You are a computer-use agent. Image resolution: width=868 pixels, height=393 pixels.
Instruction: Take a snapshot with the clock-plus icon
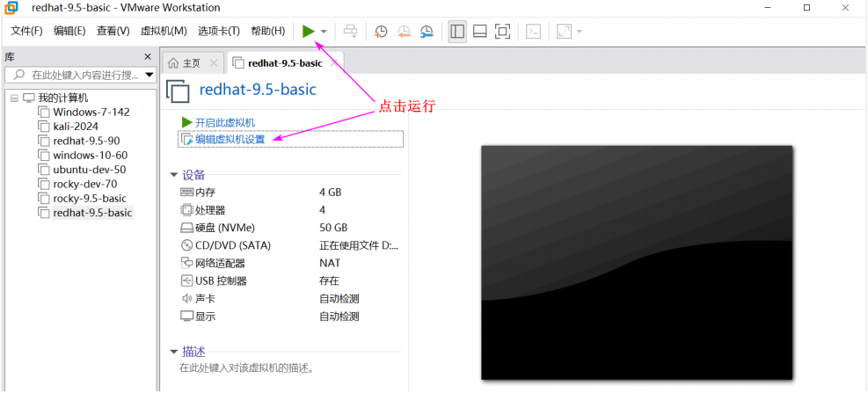coord(382,32)
